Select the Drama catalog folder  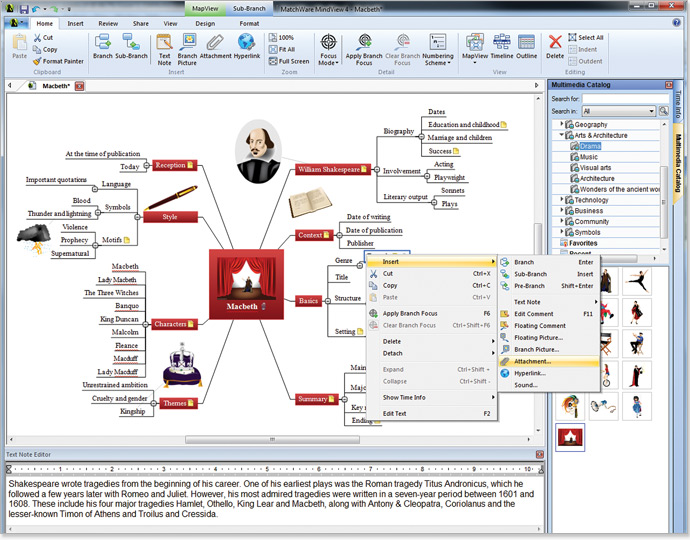(x=586, y=146)
